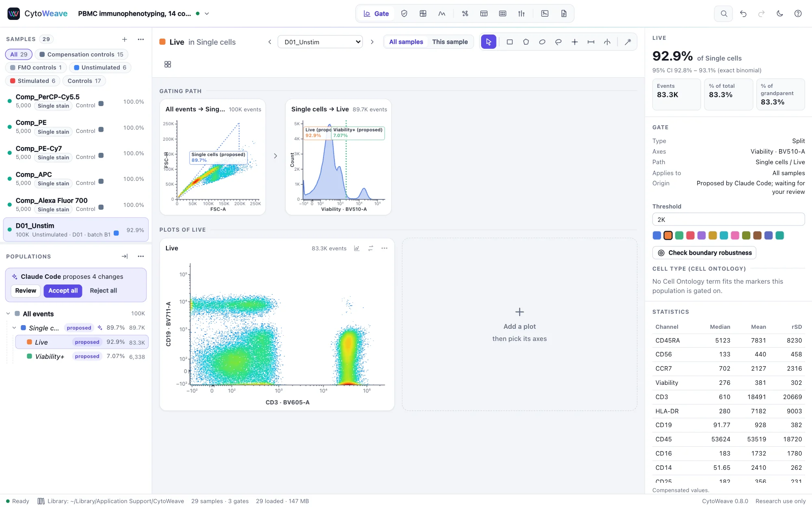This screenshot has height=508, width=812.
Task: Collapse the All events tree node
Action: [x=8, y=314]
